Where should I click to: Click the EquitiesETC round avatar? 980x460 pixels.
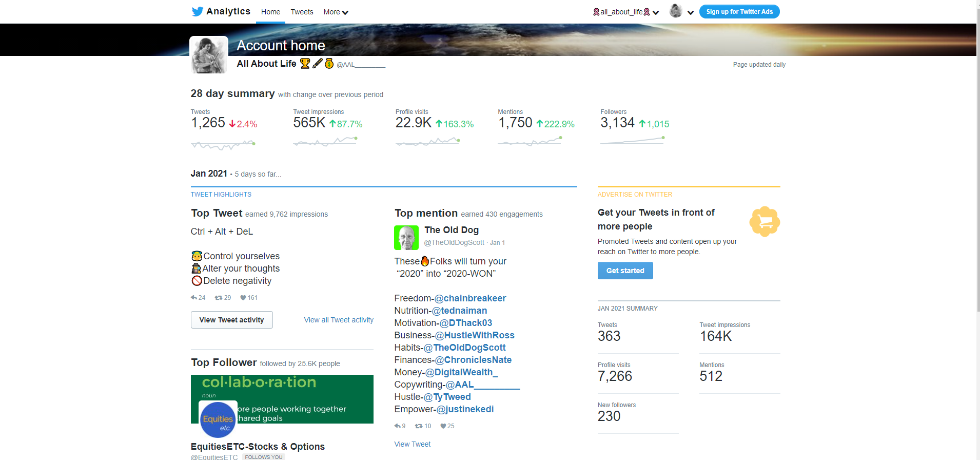click(218, 419)
